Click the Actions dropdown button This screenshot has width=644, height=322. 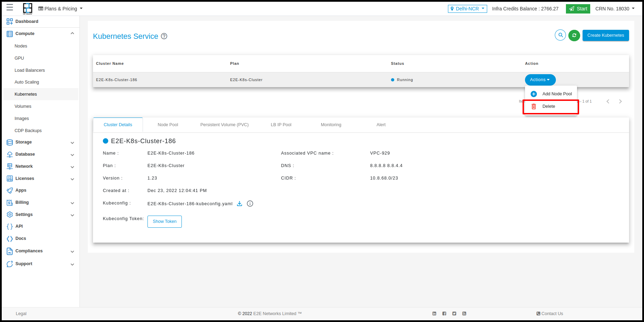[540, 80]
